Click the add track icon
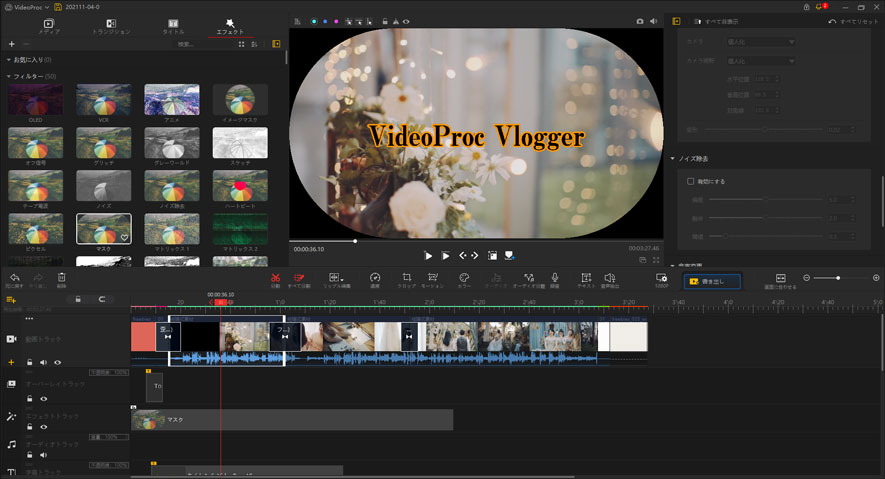This screenshot has width=885, height=479. [x=11, y=300]
